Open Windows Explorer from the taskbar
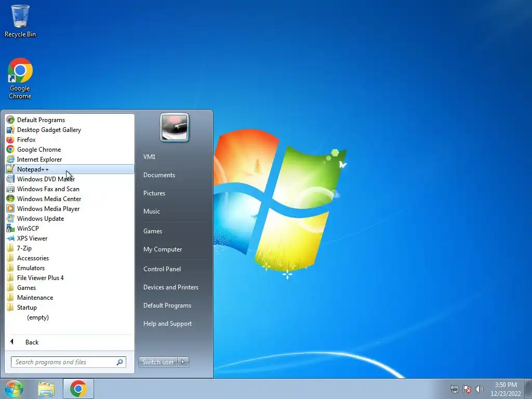 click(x=46, y=389)
